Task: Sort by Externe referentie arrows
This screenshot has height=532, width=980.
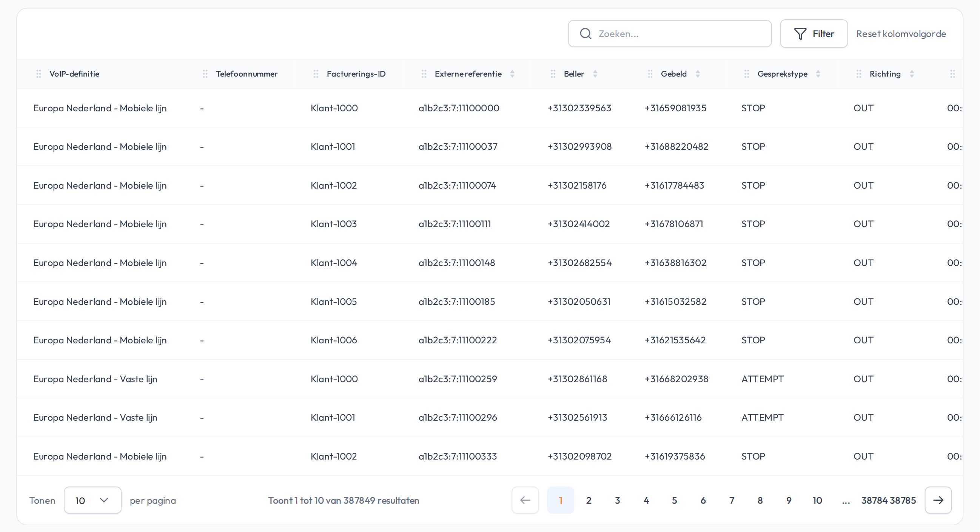Action: [512, 74]
